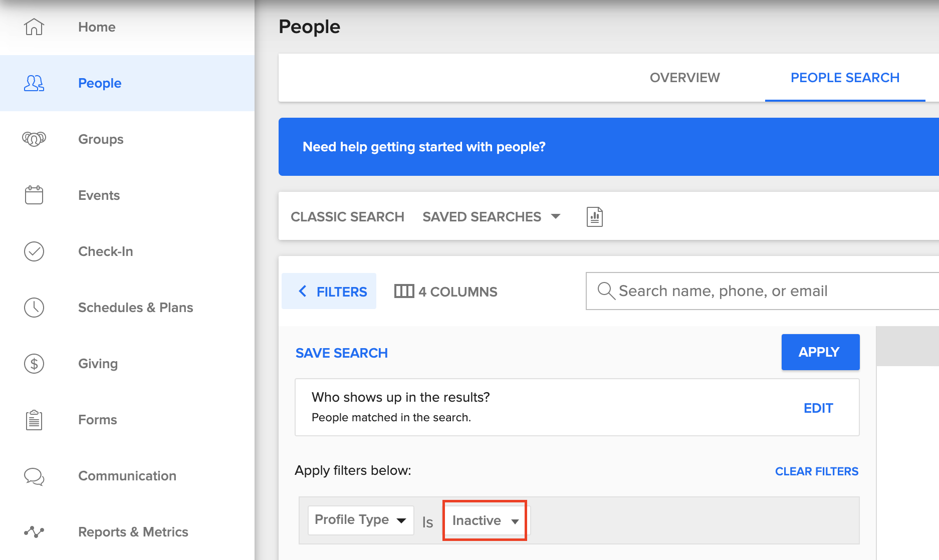
Task: Click the Check-In checkmark icon
Action: click(33, 251)
